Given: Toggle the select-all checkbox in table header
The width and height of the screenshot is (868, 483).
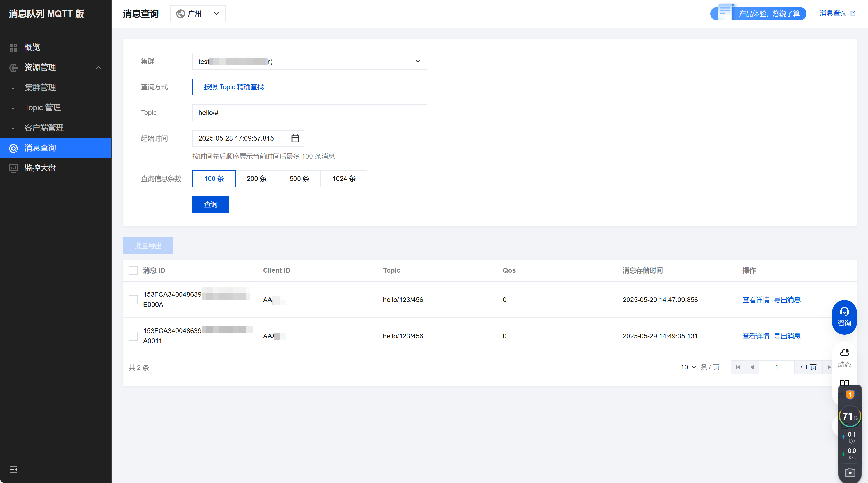Looking at the screenshot, I should point(133,270).
